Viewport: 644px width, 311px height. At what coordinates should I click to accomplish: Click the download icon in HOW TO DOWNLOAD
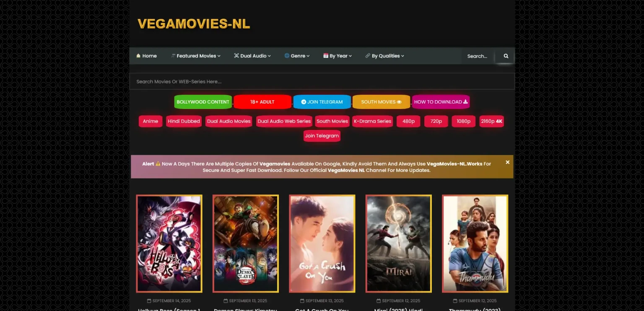pyautogui.click(x=465, y=101)
